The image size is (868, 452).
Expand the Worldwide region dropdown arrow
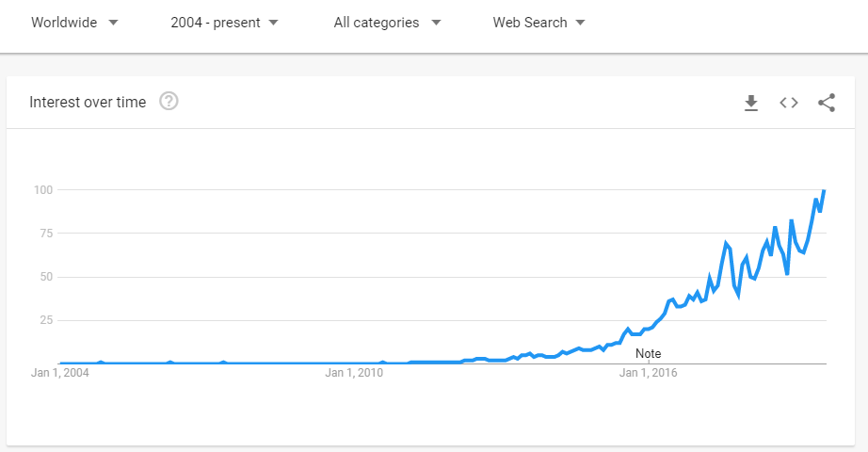(113, 23)
